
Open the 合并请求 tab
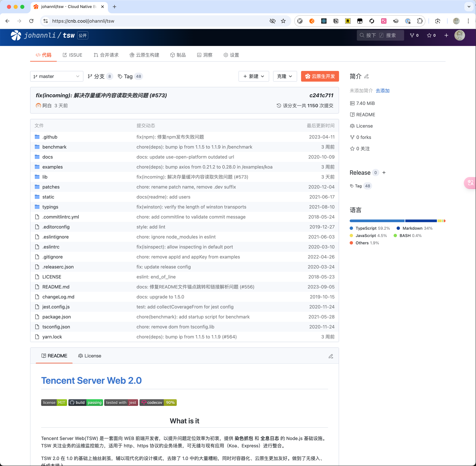[x=106, y=55]
